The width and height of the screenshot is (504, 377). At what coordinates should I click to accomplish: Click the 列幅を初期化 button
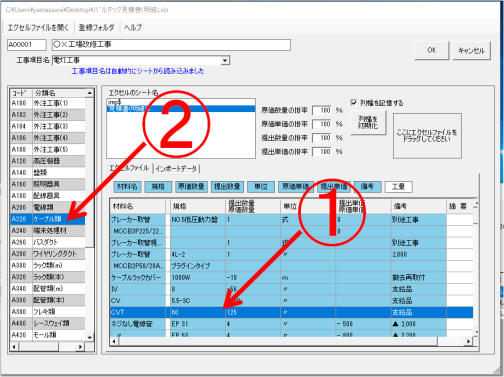pyautogui.click(x=368, y=123)
